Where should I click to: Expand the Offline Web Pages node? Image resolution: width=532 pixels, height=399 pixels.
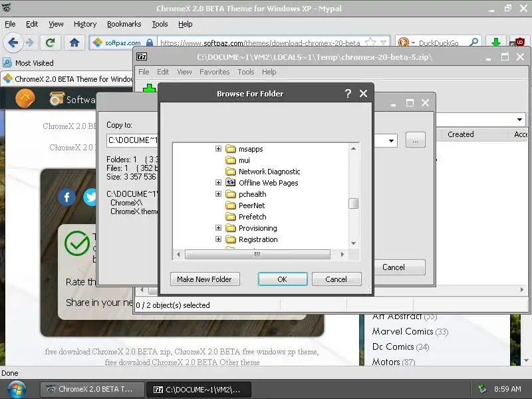[x=218, y=182]
